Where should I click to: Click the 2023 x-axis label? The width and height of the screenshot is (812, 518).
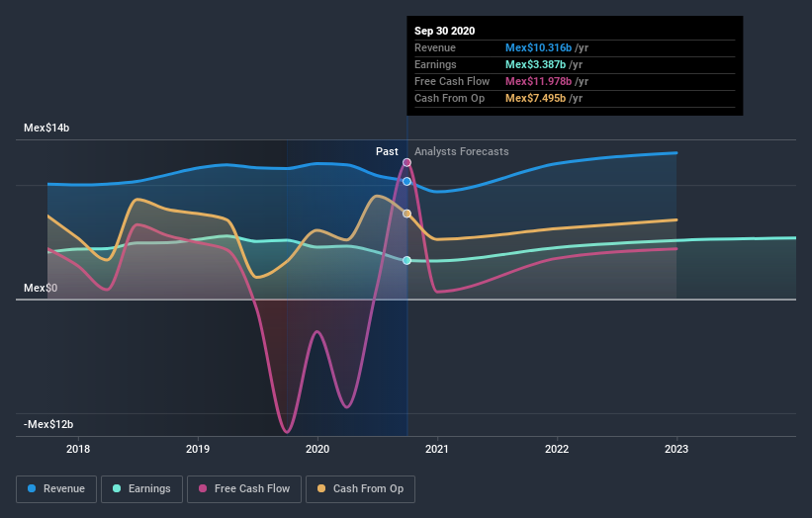677,449
